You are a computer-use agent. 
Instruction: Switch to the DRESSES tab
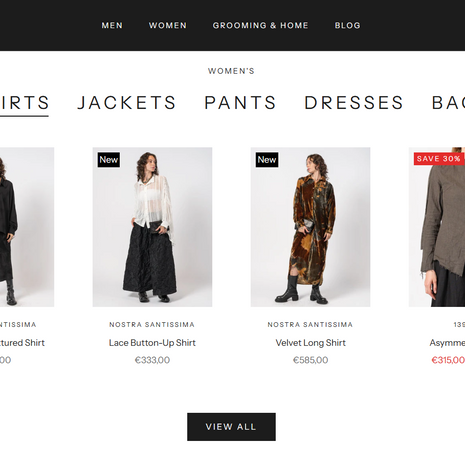tap(354, 103)
